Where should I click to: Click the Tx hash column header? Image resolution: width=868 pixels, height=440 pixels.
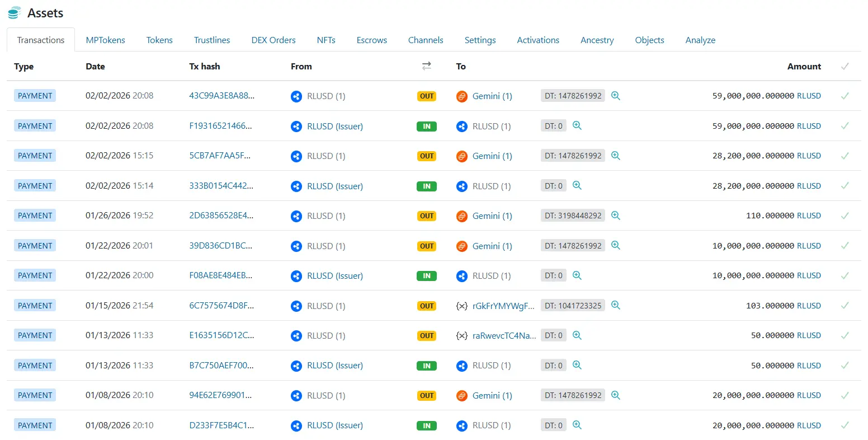(x=205, y=66)
